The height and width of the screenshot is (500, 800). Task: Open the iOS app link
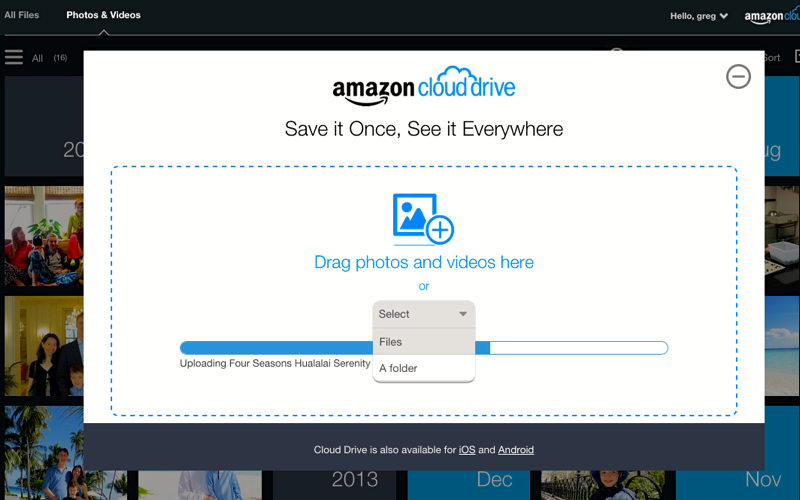[467, 449]
